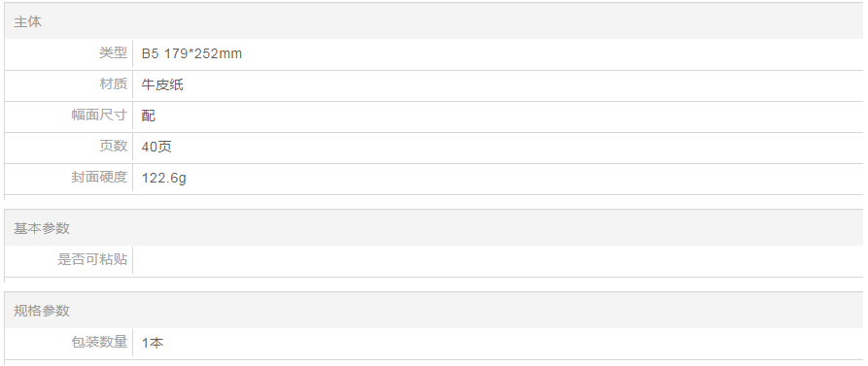The height and width of the screenshot is (366, 868).
Task: Click the 配 value text
Action: click(x=149, y=116)
